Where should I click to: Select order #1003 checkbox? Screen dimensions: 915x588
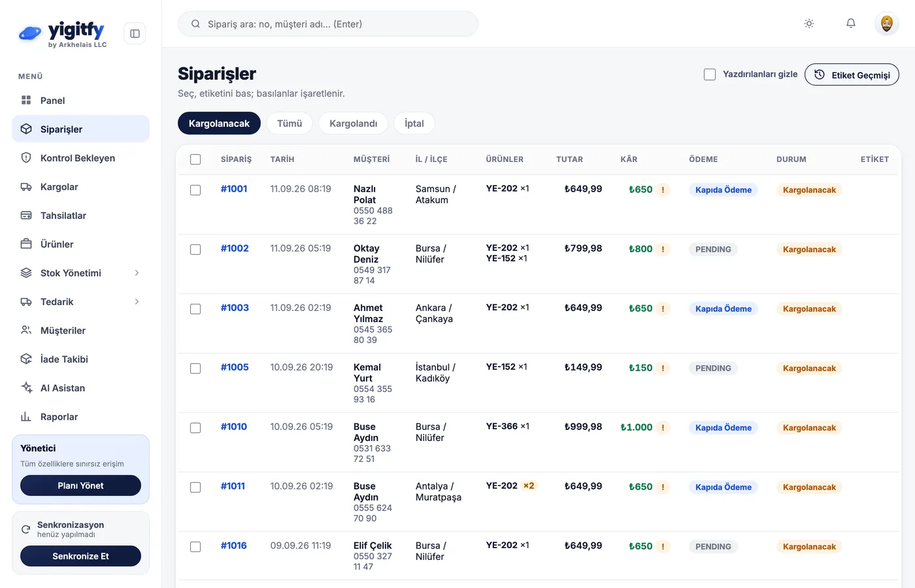click(x=195, y=309)
